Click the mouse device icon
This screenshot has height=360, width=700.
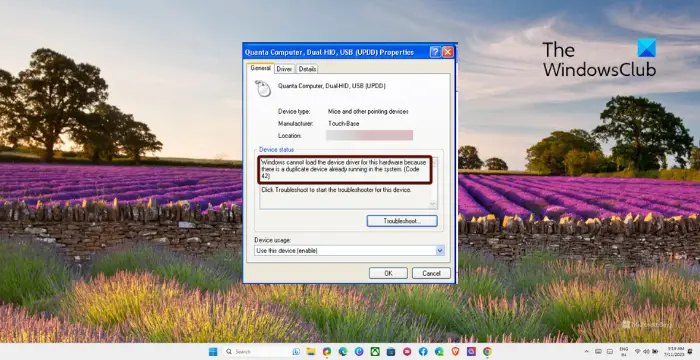263,88
